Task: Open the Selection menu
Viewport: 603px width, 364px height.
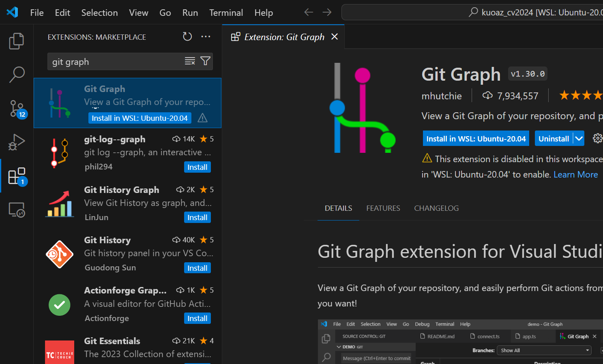Action: (99, 13)
